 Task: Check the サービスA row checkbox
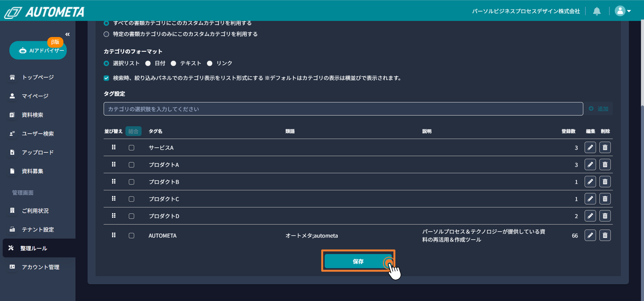(132, 148)
